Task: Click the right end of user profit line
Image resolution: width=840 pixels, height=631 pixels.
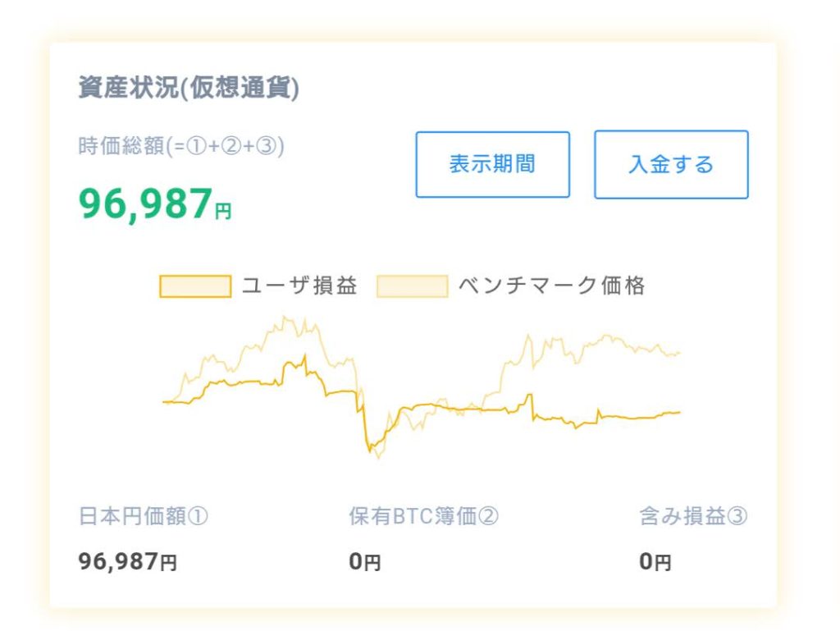Action: point(679,413)
